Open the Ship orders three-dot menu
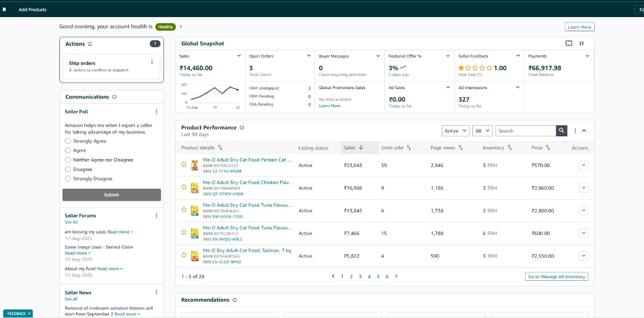 [152, 62]
